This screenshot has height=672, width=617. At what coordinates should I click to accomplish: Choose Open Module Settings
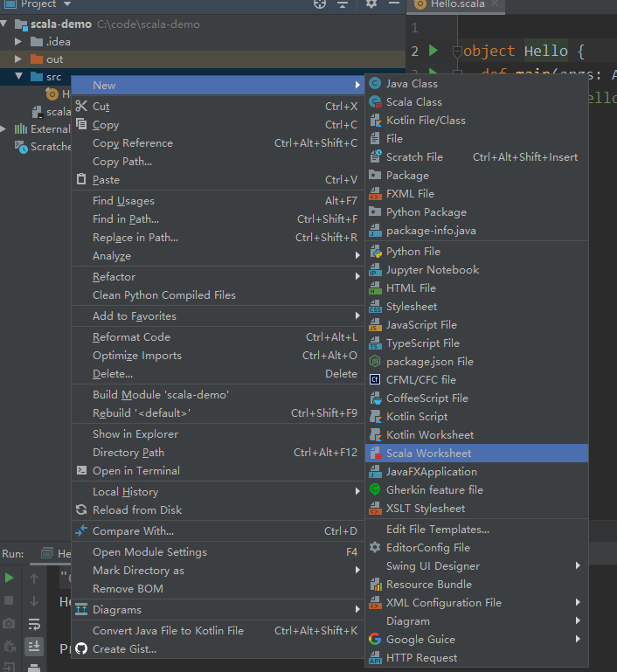(x=218, y=552)
